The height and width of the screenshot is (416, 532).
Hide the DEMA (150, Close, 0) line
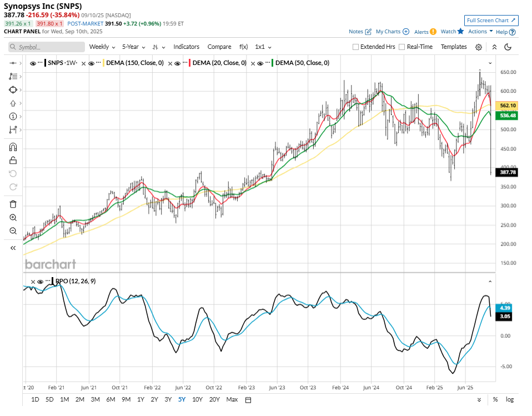91,63
